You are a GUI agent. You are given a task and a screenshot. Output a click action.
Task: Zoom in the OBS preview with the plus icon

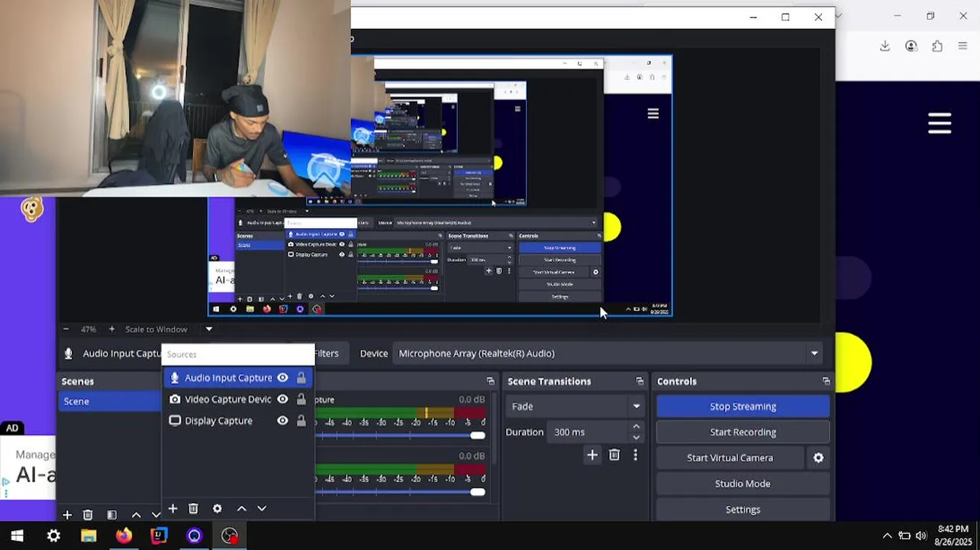pyautogui.click(x=111, y=329)
